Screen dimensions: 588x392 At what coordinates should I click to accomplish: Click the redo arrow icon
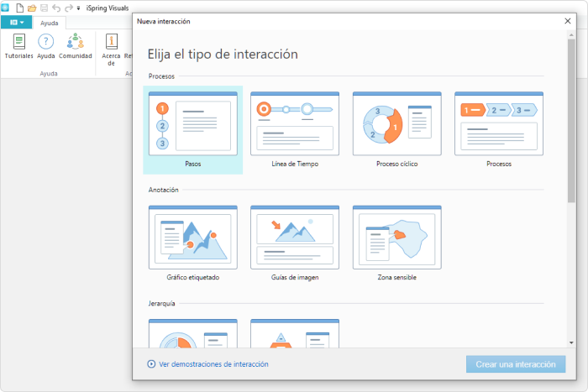pos(69,8)
